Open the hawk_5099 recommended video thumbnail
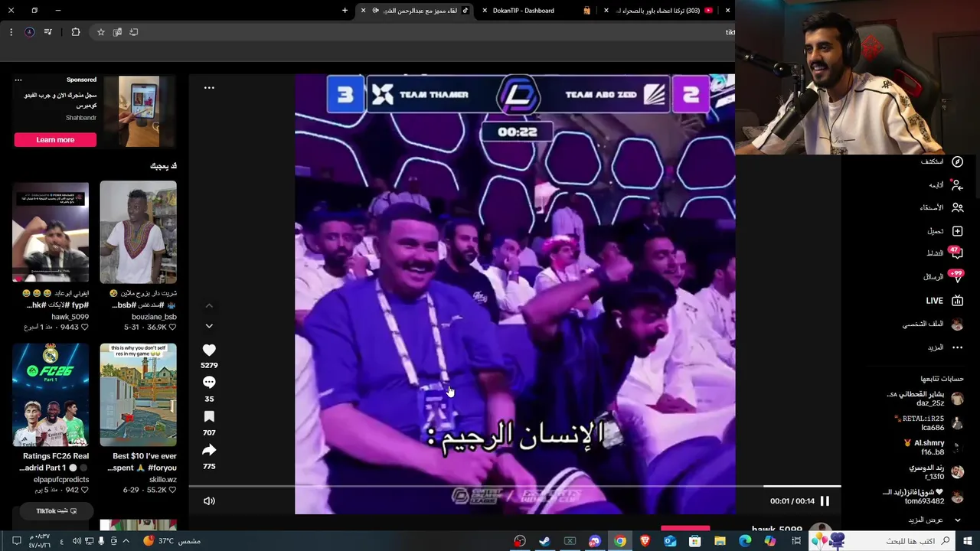The width and height of the screenshot is (980, 551). tap(51, 232)
